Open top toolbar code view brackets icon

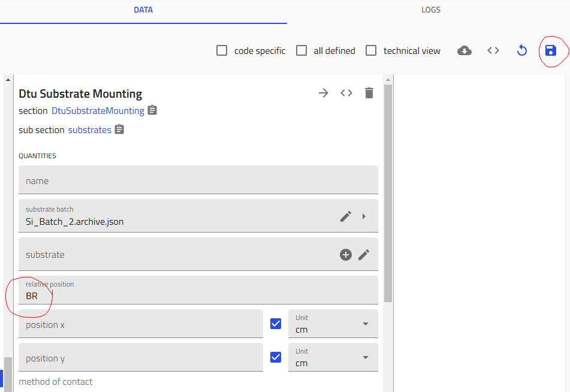tap(493, 51)
